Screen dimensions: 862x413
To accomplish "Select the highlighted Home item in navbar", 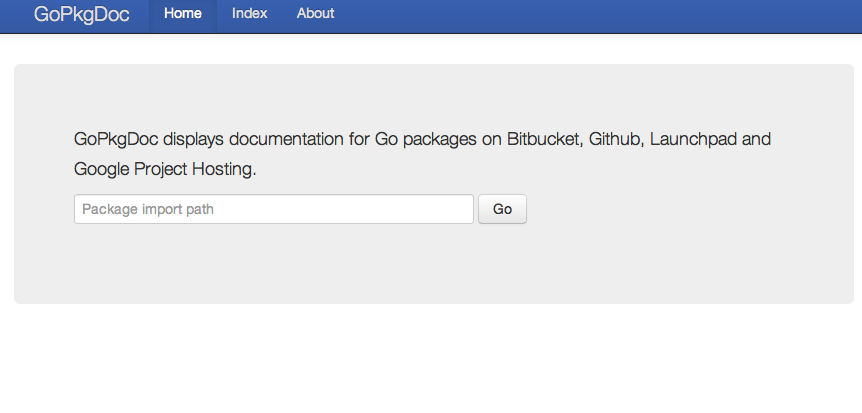I will 182,14.
